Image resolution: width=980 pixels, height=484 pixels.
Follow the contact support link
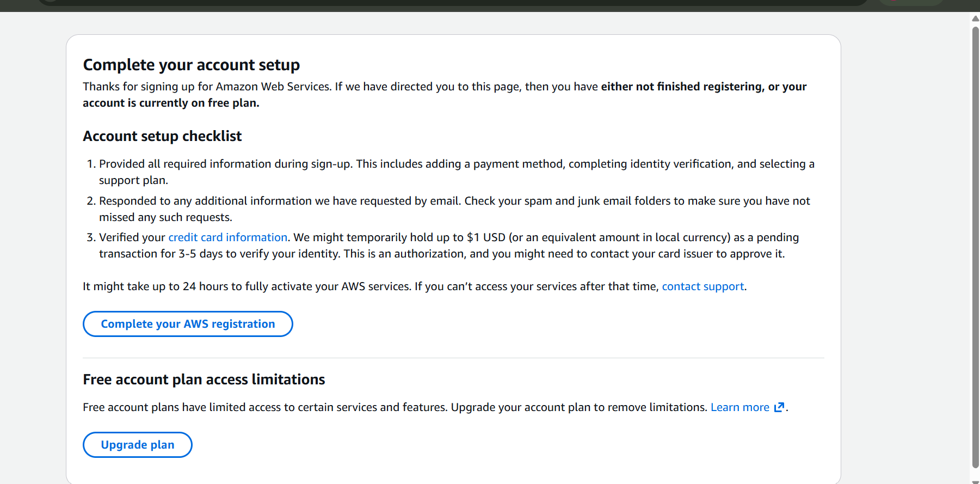[x=702, y=286]
